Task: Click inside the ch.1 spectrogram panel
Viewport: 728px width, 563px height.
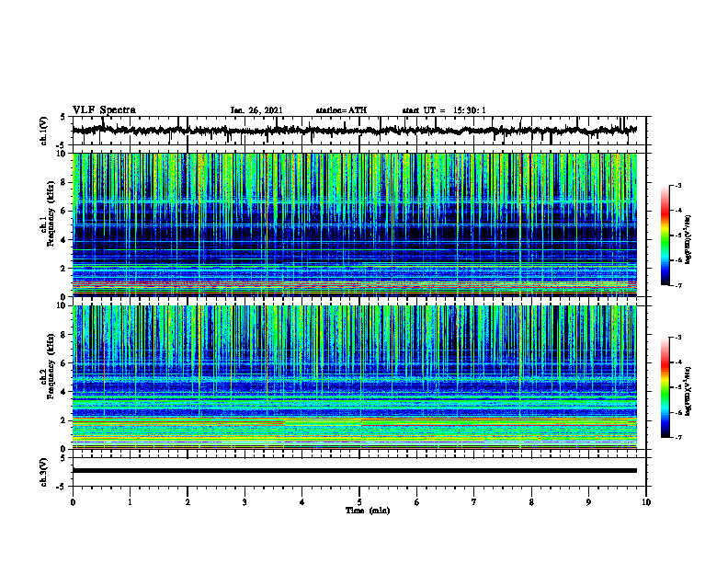Action: [355, 224]
